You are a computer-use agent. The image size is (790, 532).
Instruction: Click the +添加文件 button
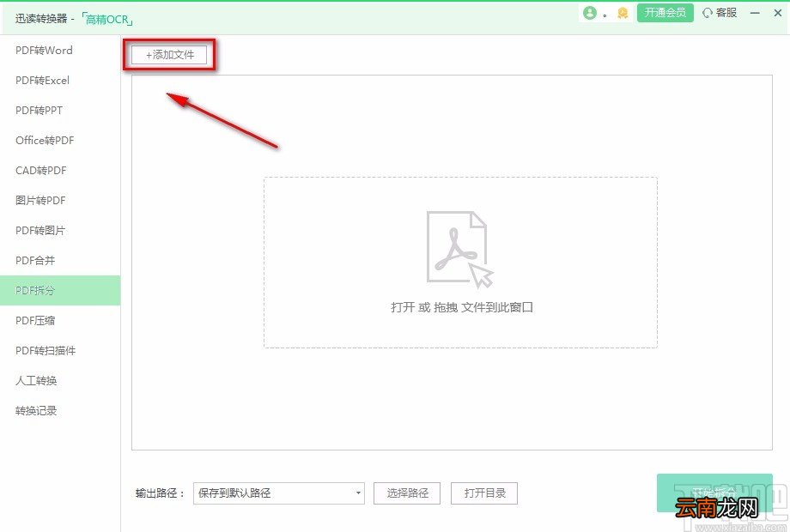pyautogui.click(x=169, y=55)
